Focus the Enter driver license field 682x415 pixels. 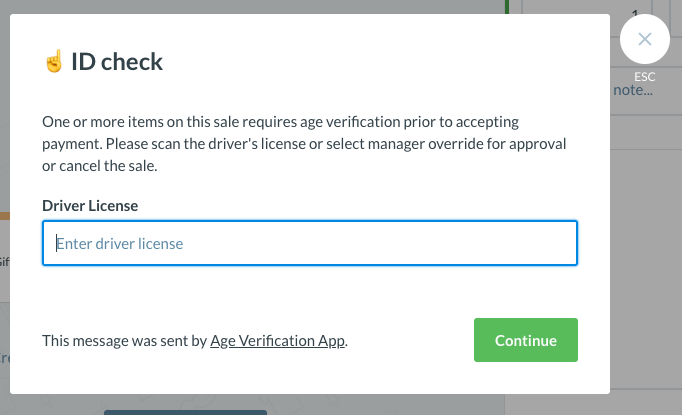pyautogui.click(x=310, y=243)
